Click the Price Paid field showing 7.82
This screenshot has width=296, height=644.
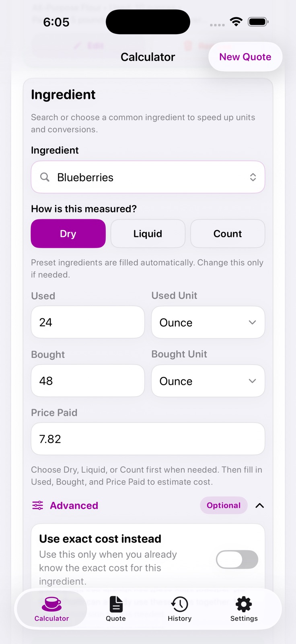click(x=148, y=439)
